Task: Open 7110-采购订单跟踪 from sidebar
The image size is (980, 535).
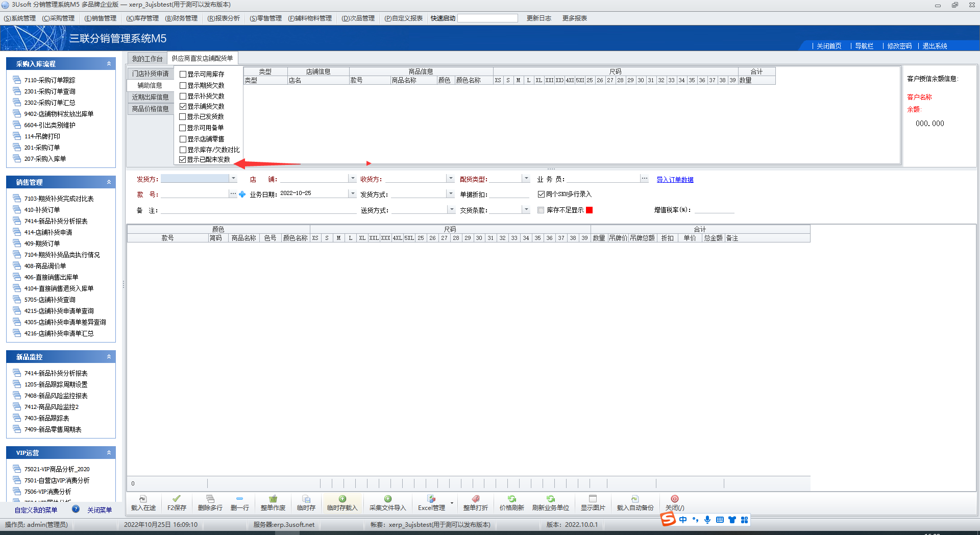Action: pos(50,80)
